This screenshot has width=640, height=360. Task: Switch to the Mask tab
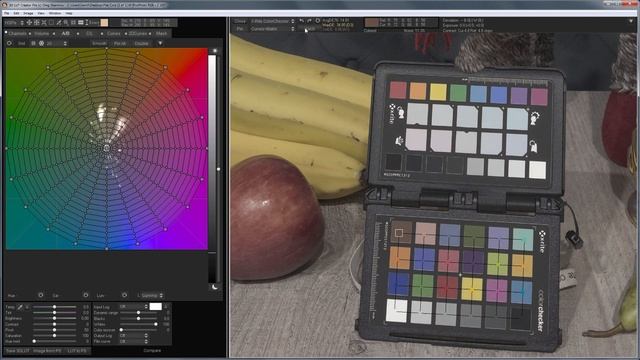(161, 33)
